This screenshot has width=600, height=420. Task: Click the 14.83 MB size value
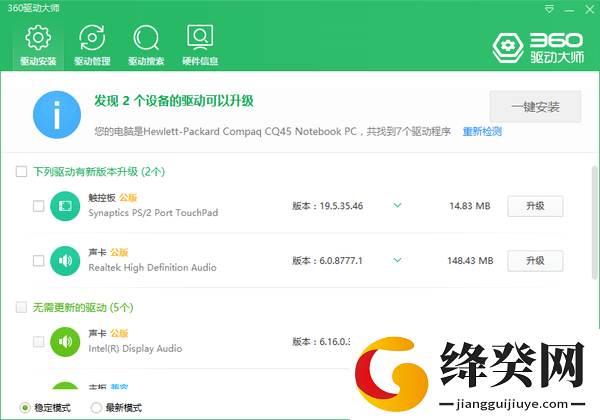click(x=470, y=206)
